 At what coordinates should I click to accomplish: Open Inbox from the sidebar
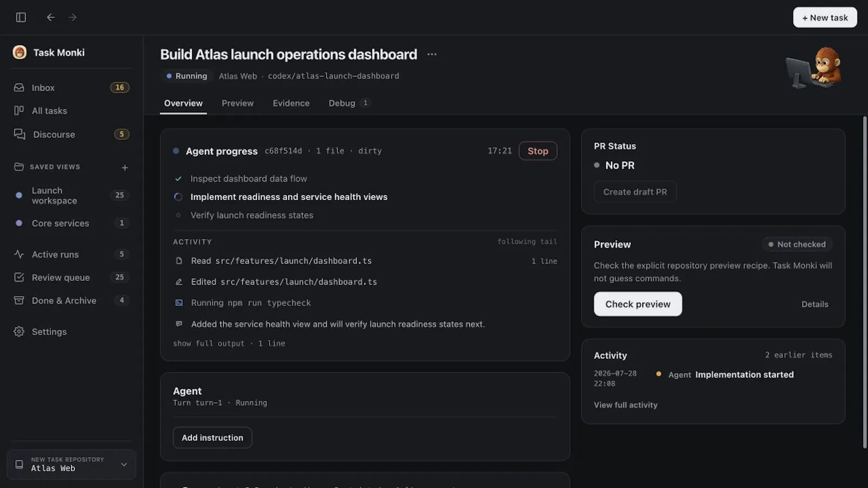pyautogui.click(x=71, y=87)
